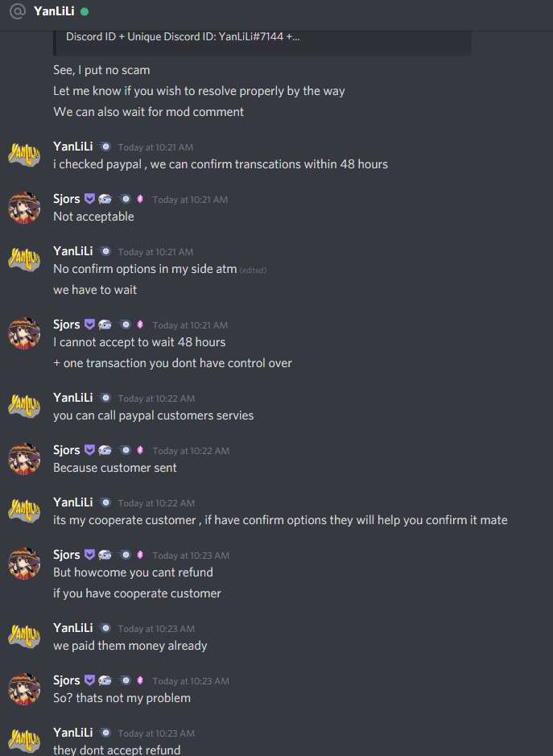Click the third badge after Sjors above 'So? thats not my problem'
This screenshot has width=553, height=756.
tap(125, 680)
